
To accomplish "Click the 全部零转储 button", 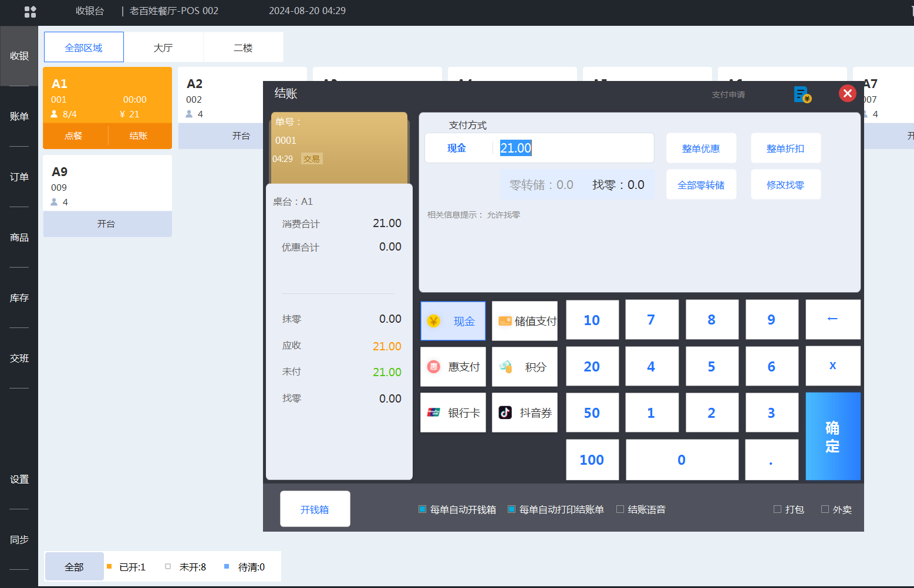I will [x=701, y=184].
